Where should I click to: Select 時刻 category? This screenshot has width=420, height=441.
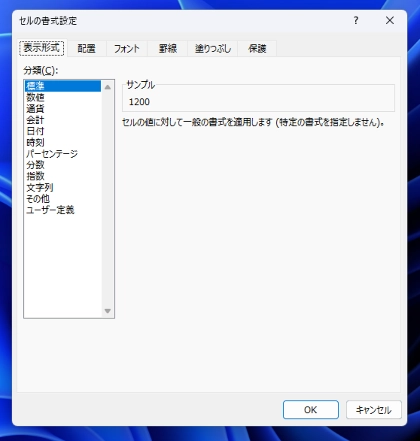point(63,143)
